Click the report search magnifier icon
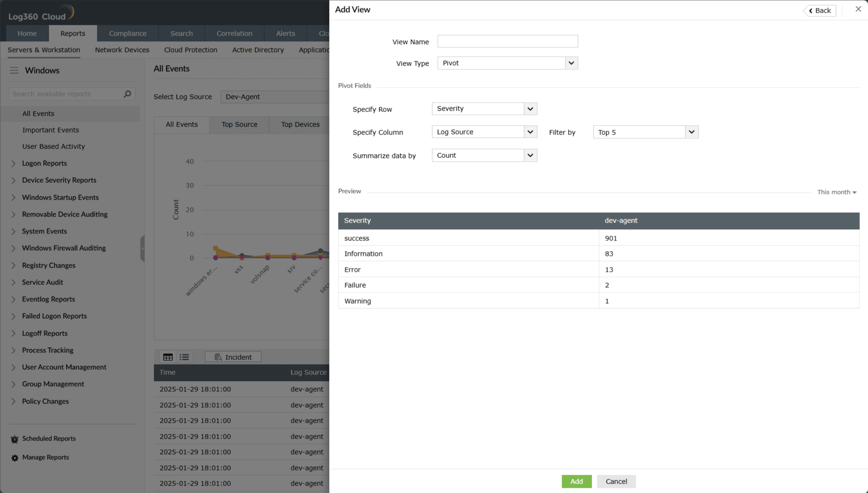Viewport: 868px width, 493px height. point(127,94)
